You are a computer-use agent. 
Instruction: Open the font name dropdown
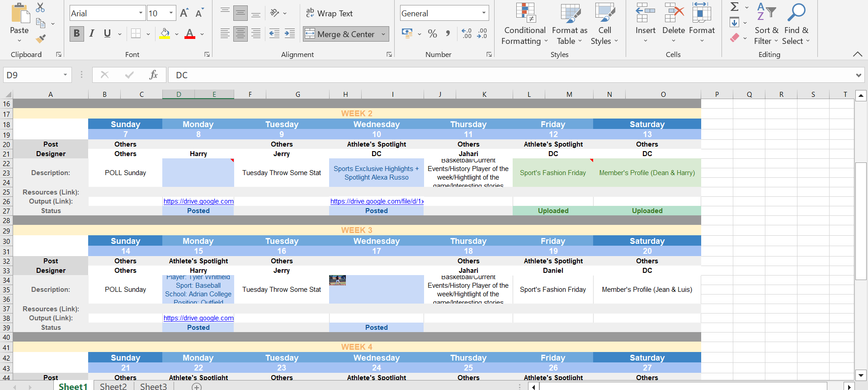point(141,13)
